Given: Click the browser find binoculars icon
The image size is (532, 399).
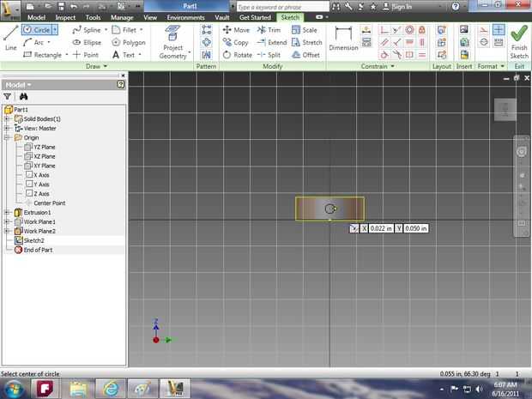Looking at the screenshot, I should [23, 97].
